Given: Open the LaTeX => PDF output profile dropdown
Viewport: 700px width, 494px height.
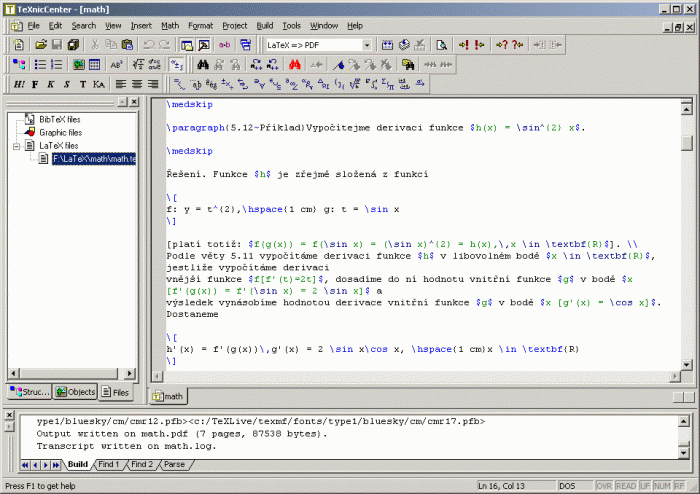Looking at the screenshot, I should [367, 45].
